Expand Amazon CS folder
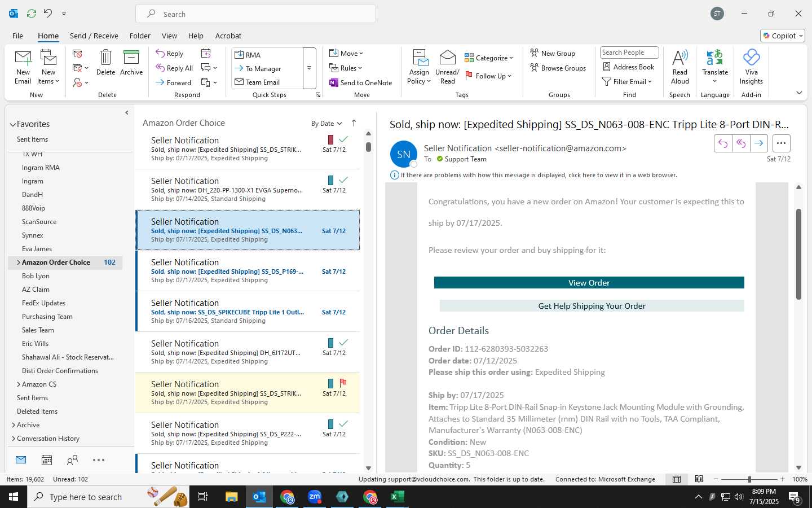 19,384
